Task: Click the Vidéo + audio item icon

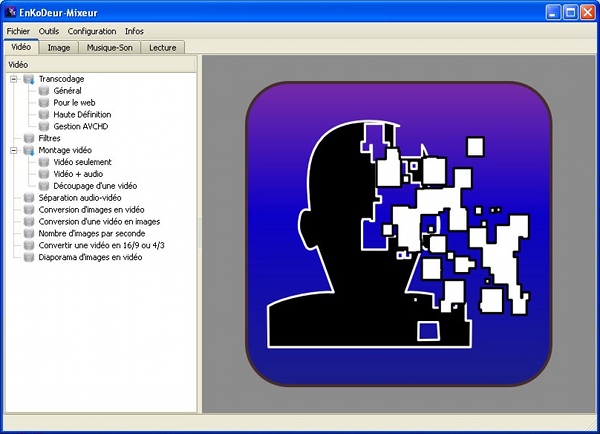Action: (x=44, y=174)
